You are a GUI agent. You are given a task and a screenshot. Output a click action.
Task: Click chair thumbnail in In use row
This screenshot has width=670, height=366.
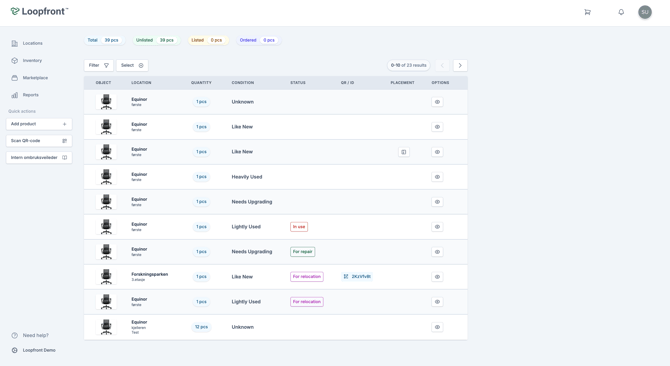coord(106,227)
